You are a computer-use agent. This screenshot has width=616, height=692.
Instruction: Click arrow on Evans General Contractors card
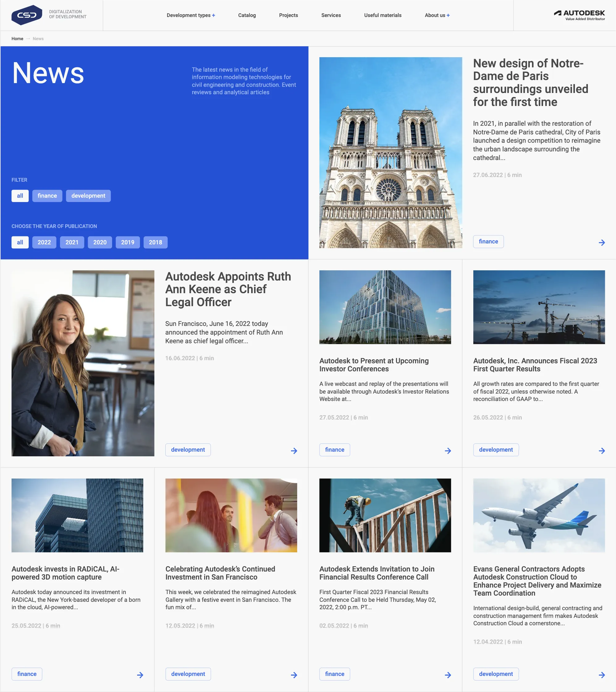pos(601,675)
